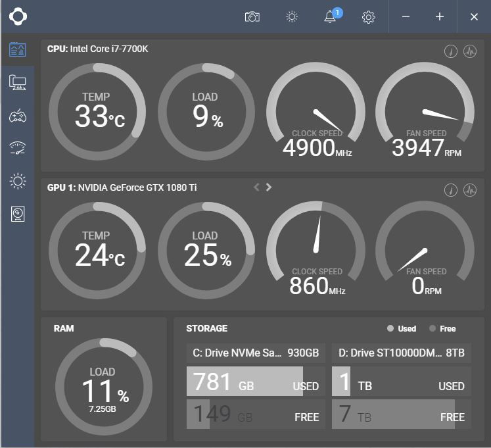Viewport: 491px width, 448px height.
Task: Click the D: Drive 7 TB free bar
Action: point(402,414)
